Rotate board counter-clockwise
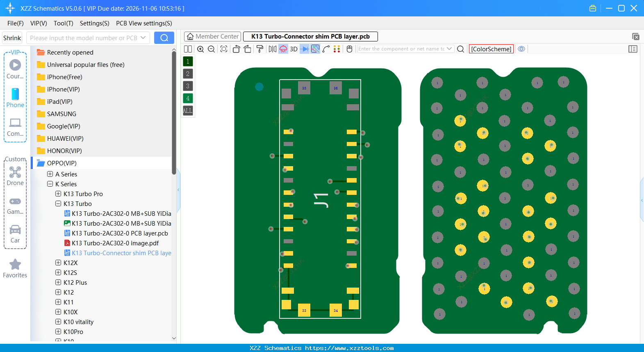Image resolution: width=644 pixels, height=352 pixels. [237, 49]
